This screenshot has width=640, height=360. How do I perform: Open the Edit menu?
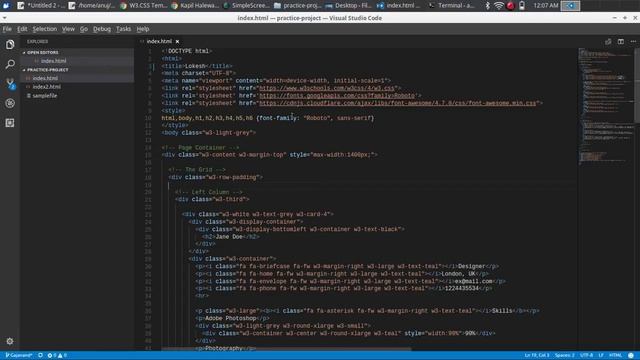click(22, 29)
